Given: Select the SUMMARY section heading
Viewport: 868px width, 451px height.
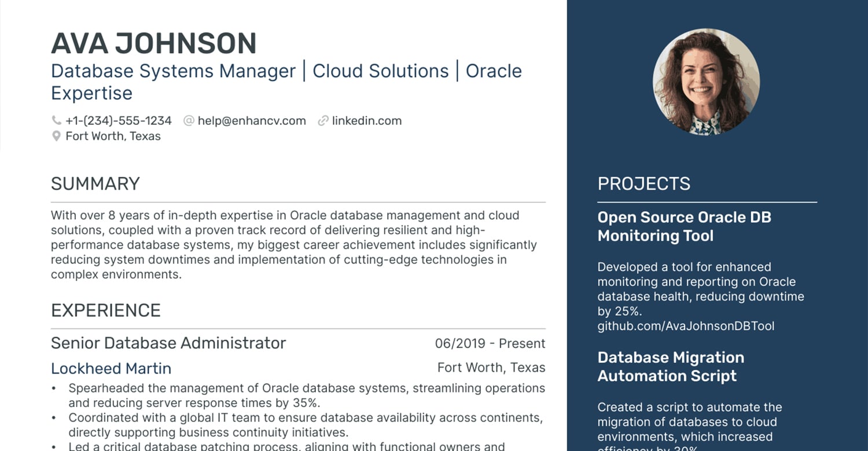Looking at the screenshot, I should click(95, 184).
